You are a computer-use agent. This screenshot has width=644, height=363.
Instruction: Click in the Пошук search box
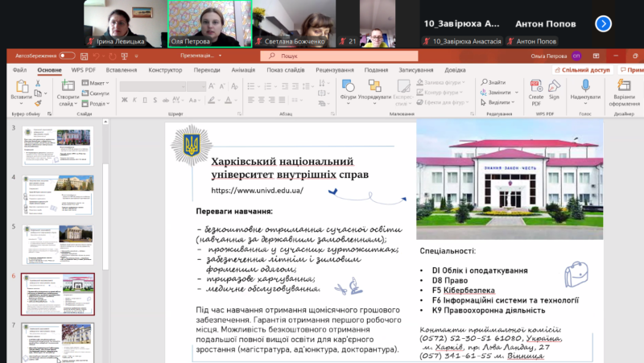pos(338,56)
